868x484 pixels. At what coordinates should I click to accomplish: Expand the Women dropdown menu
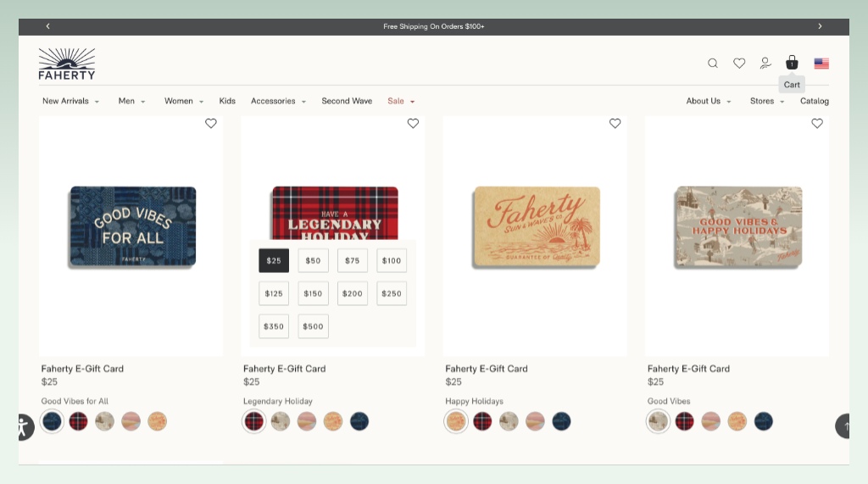pos(184,101)
